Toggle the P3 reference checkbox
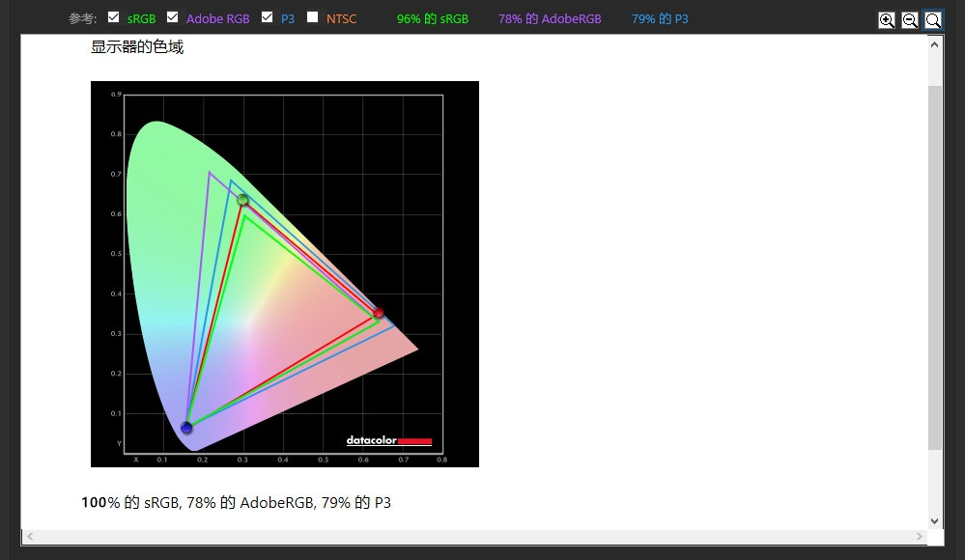Image resolution: width=965 pixels, height=560 pixels. (268, 17)
